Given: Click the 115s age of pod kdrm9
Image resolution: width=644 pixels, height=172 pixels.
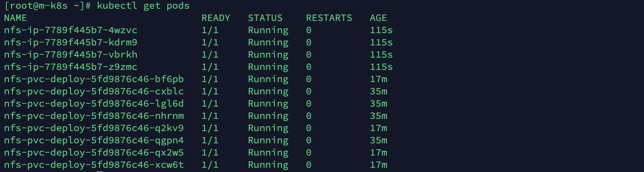Looking at the screenshot, I should (x=381, y=43).
